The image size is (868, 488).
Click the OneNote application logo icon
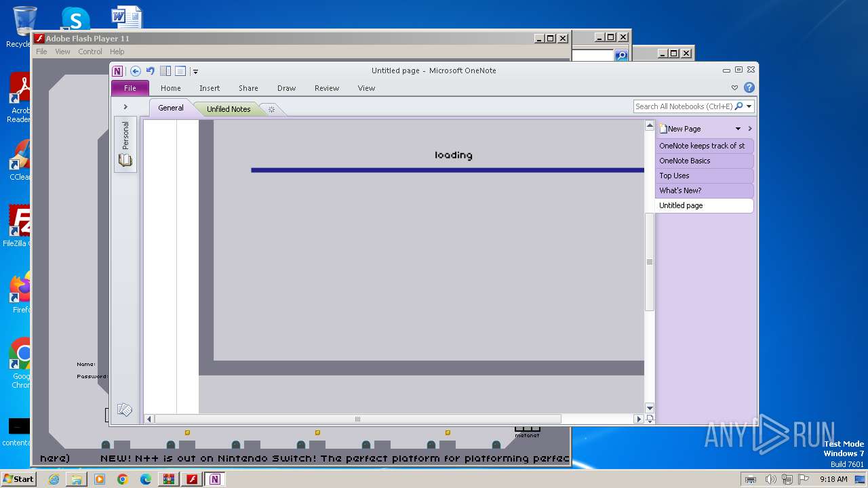pyautogui.click(x=118, y=71)
